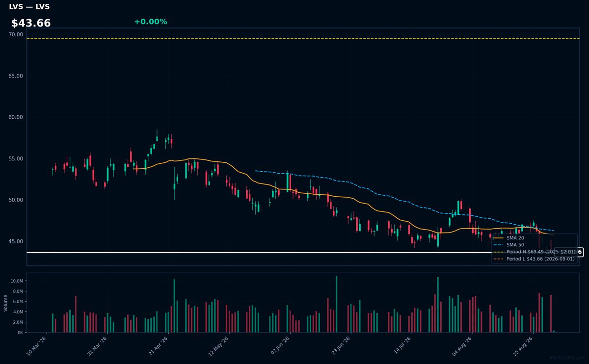Click the 10.0M volume axis label
The image size is (589, 364).
(x=17, y=281)
